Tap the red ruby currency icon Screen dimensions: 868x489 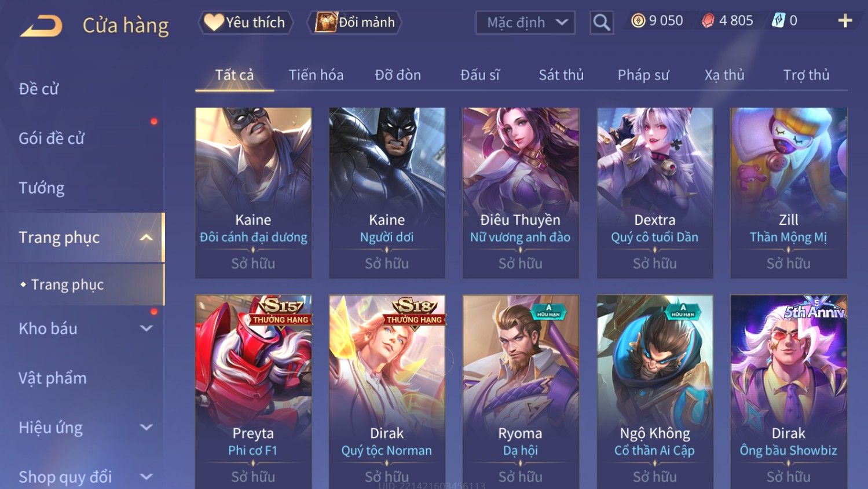[x=708, y=21]
